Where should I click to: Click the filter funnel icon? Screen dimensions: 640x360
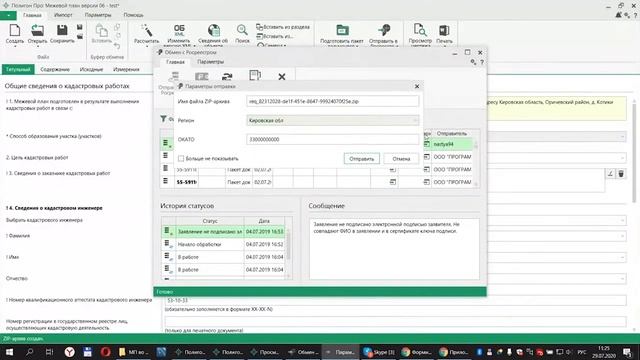pyautogui.click(x=163, y=119)
